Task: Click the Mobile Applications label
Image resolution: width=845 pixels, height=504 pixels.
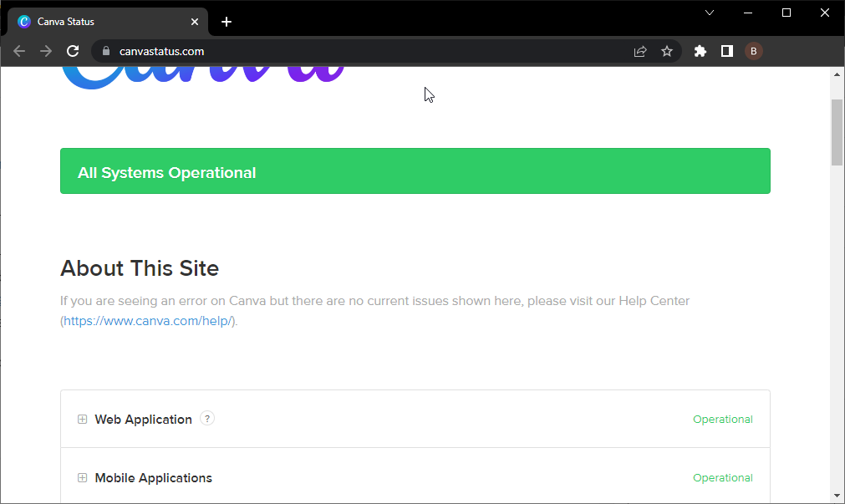Action: tap(154, 478)
